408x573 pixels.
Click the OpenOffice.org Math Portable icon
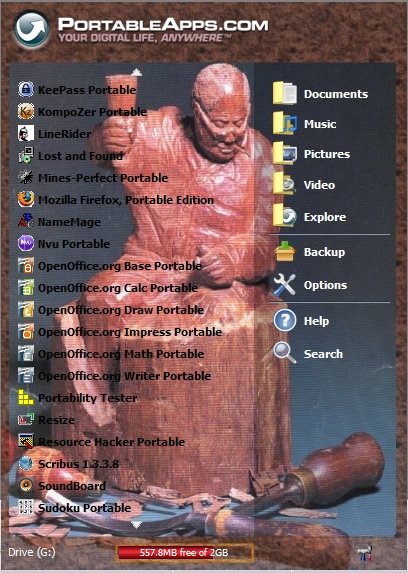[x=26, y=354]
